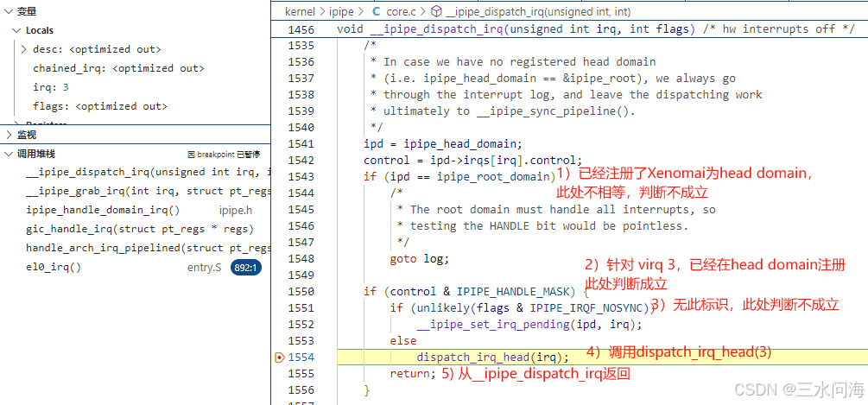Click the 'dispatch_irq_head(irq);' call
This screenshot has height=405, width=868.
tap(492, 358)
